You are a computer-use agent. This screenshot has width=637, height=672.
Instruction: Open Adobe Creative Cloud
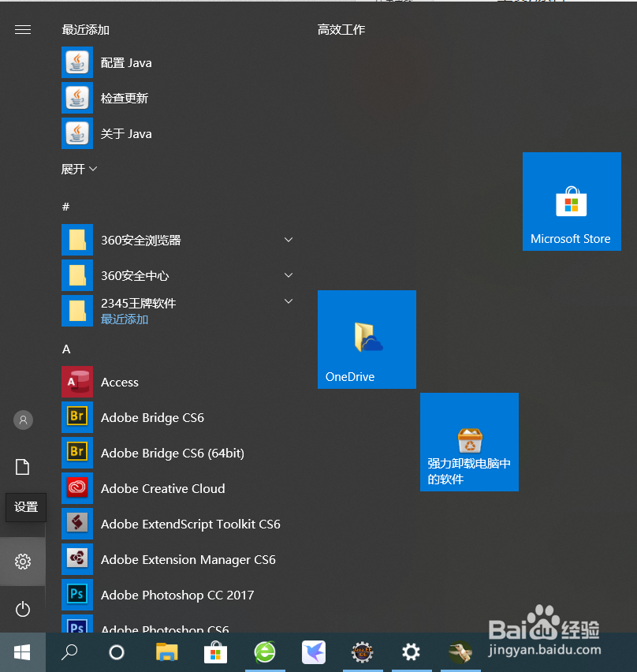pos(162,488)
